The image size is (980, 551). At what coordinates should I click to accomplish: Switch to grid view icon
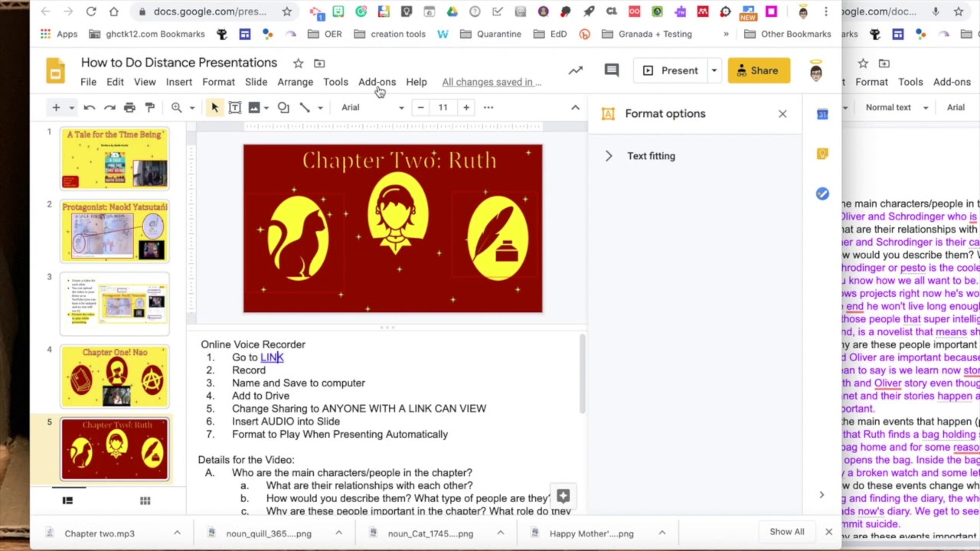pos(145,500)
